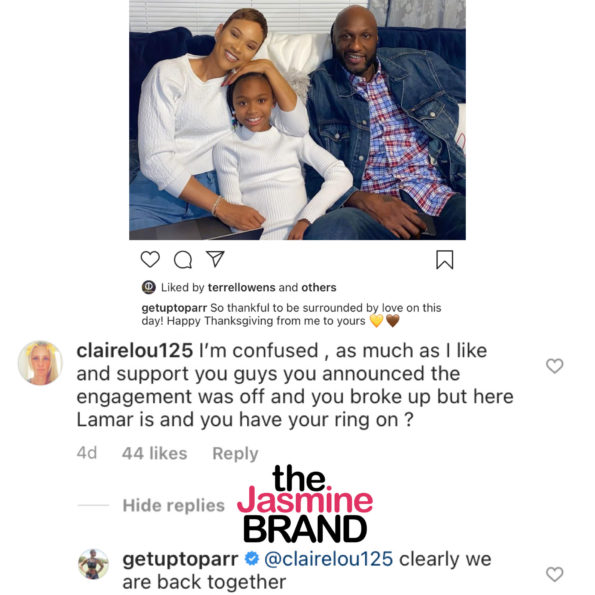The image size is (595, 595).
Task: Click the clairelou125 username in comment
Action: click(135, 351)
